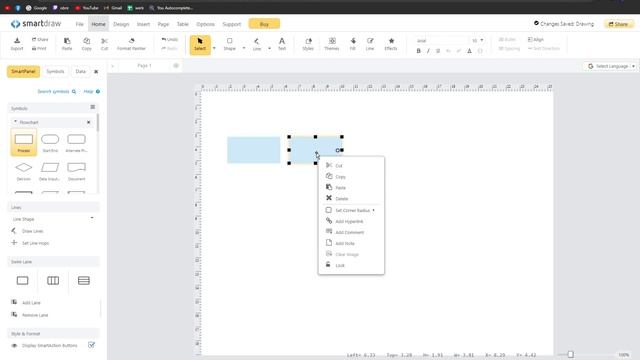Toggle bold text formatting
Screen dimensions: 640x360
pyautogui.click(x=418, y=51)
